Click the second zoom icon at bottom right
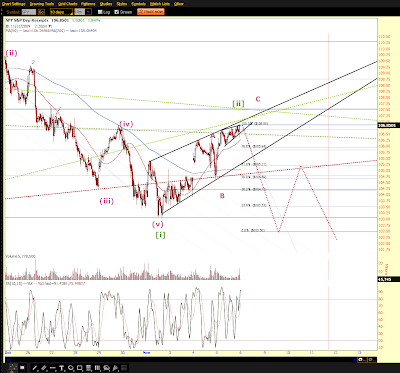This screenshot has width=400, height=373. click(x=371, y=360)
